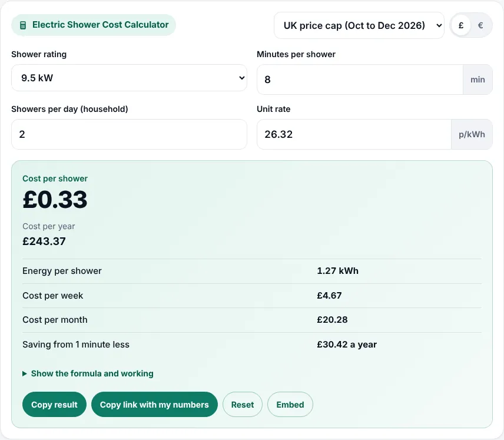Click the Copy result button
The height and width of the screenshot is (440, 504).
click(x=54, y=404)
